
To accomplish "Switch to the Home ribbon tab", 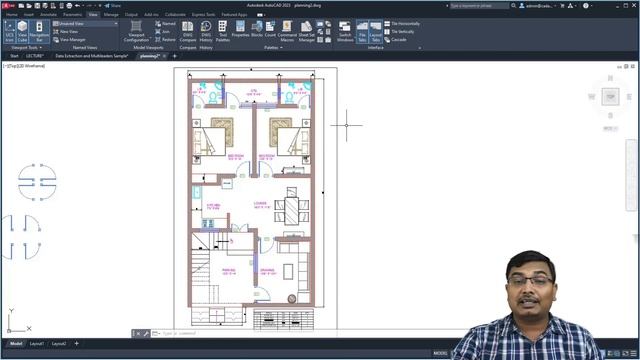I will [x=12, y=15].
